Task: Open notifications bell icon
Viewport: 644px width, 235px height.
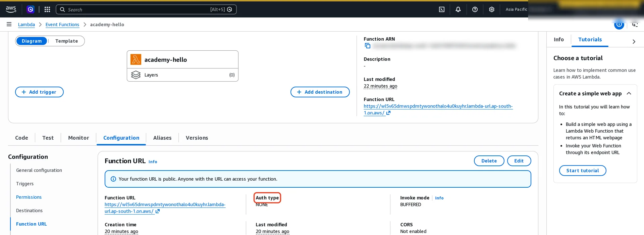Action: (458, 9)
